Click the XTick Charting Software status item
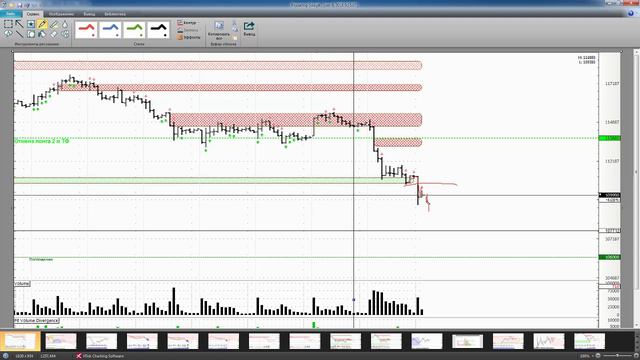Viewport: 640px width, 360px height. [x=100, y=356]
